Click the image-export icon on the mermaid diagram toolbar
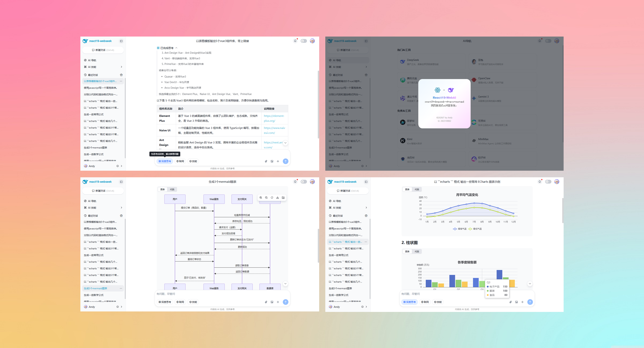This screenshot has width=644, height=348. [283, 198]
